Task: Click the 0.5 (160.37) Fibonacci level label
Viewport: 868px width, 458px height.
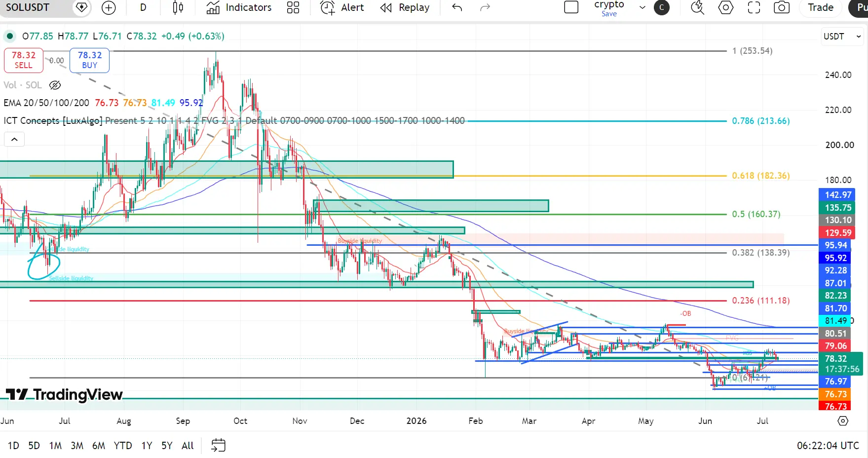Action: tap(756, 214)
